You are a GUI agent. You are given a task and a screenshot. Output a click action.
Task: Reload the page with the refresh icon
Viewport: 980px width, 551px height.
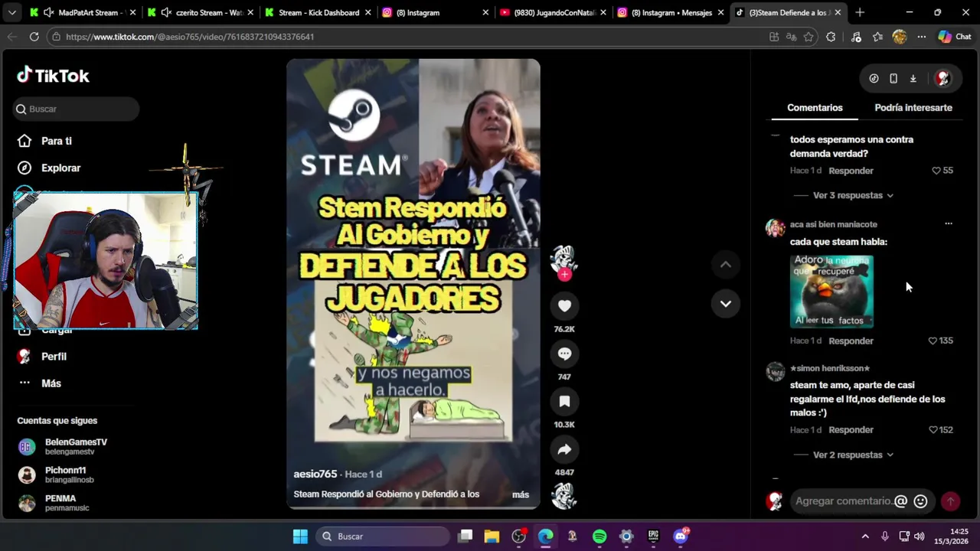tap(34, 37)
